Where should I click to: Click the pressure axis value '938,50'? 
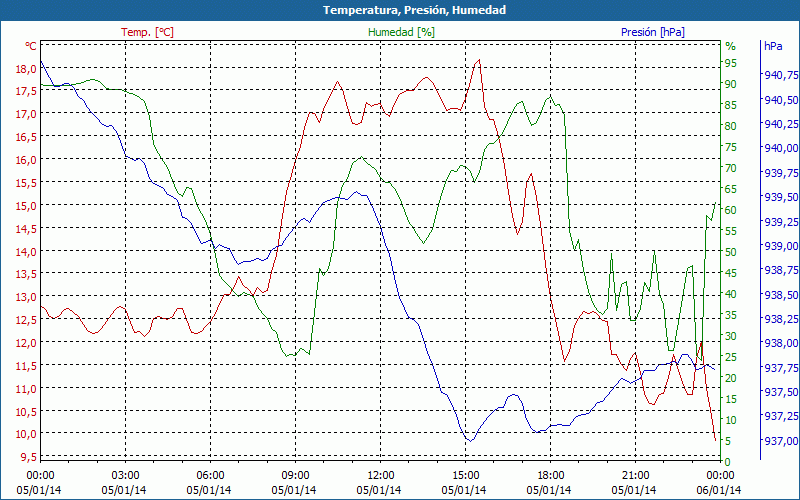[x=781, y=294]
